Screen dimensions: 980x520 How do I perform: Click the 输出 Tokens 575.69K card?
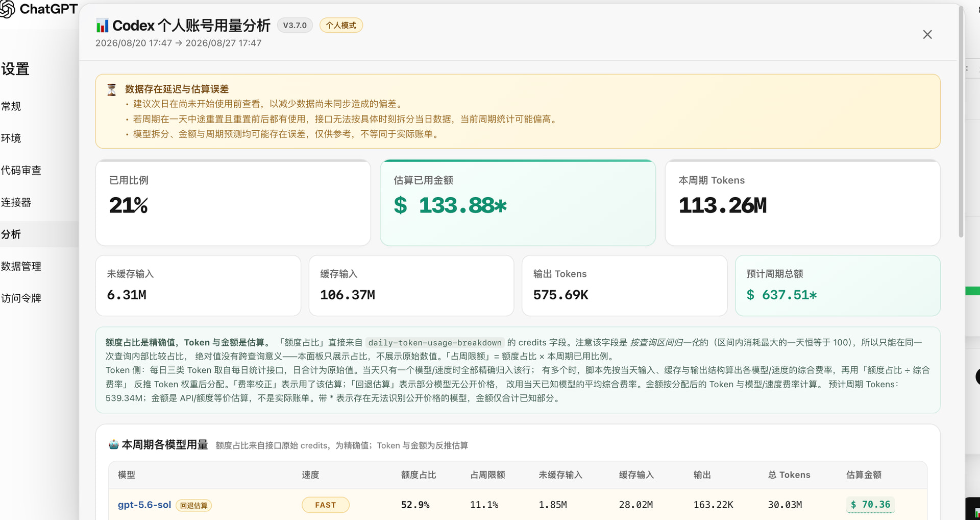click(625, 286)
